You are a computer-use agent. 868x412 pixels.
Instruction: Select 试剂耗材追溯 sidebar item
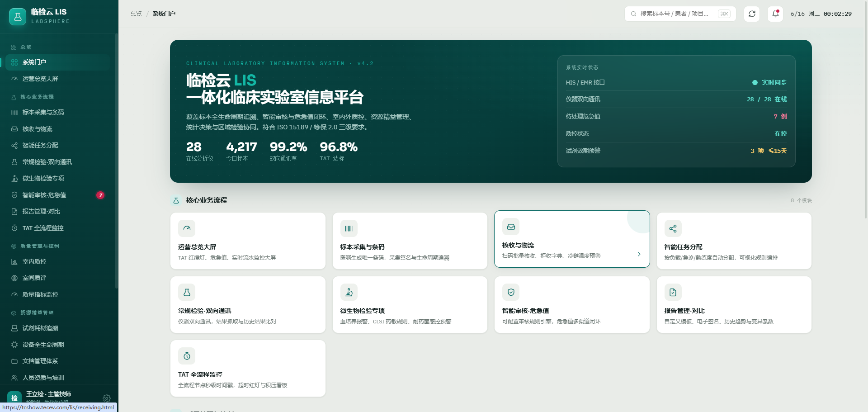(58, 328)
